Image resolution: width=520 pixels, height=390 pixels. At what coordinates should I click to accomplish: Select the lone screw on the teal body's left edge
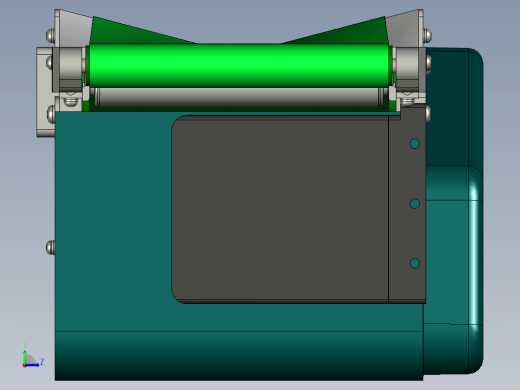click(x=51, y=247)
